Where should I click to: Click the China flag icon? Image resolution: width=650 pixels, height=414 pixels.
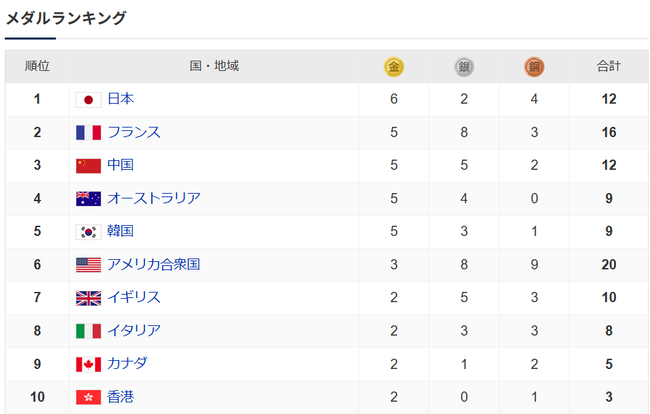88,166
